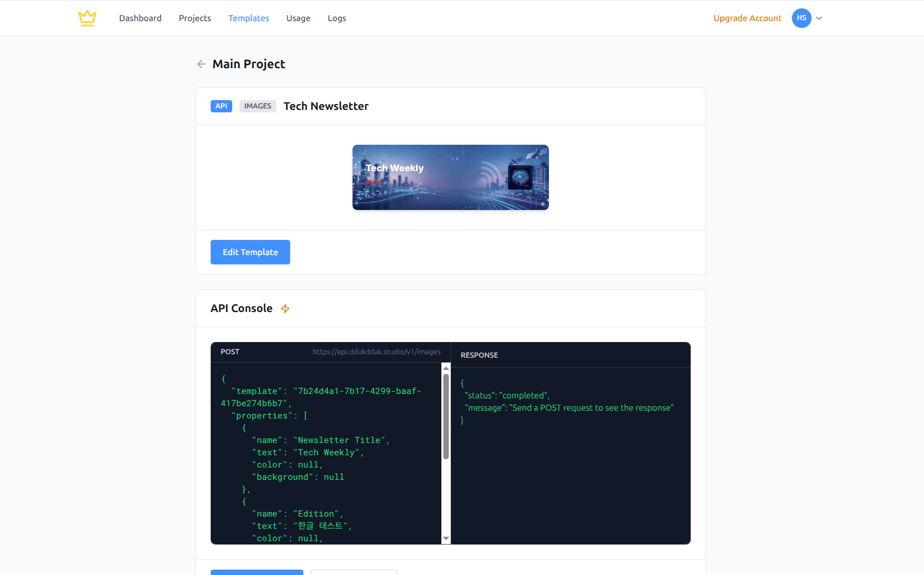Open the Tech Weekly template preview image
Screen dimensions: 924x575
(x=450, y=177)
